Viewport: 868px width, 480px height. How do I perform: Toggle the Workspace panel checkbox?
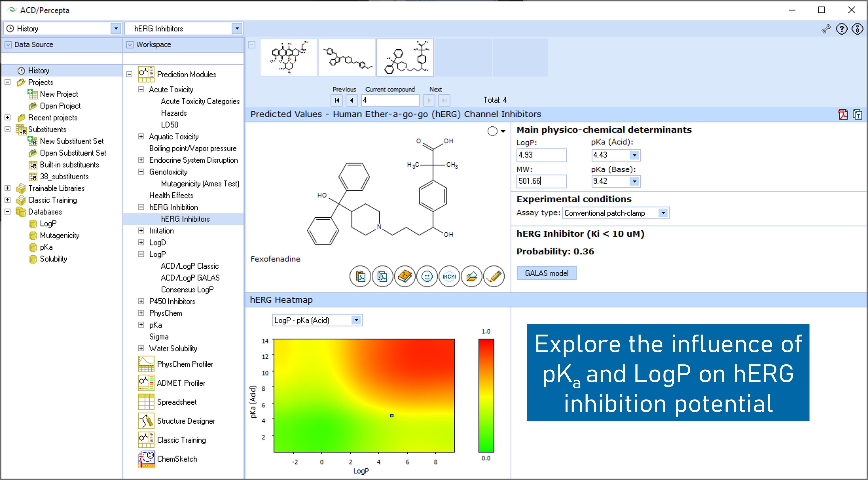(x=130, y=44)
